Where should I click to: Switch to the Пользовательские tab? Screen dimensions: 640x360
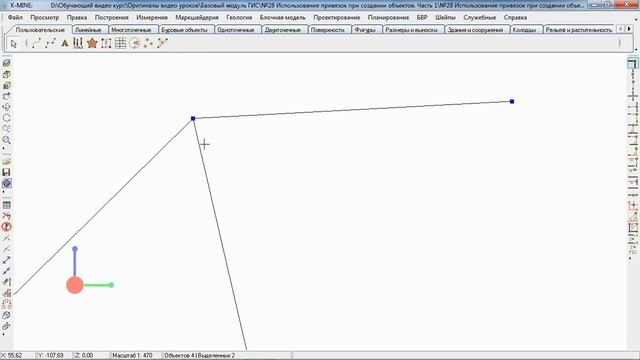pyautogui.click(x=40, y=30)
